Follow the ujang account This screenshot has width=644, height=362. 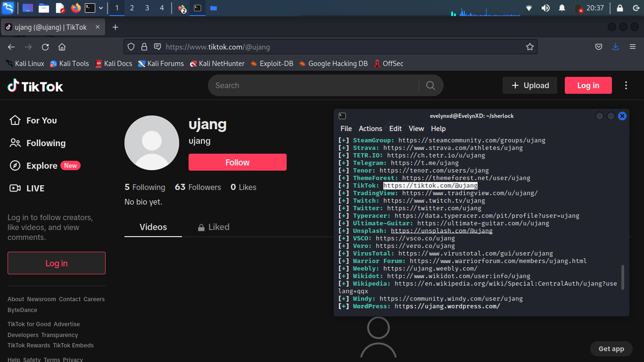(238, 162)
